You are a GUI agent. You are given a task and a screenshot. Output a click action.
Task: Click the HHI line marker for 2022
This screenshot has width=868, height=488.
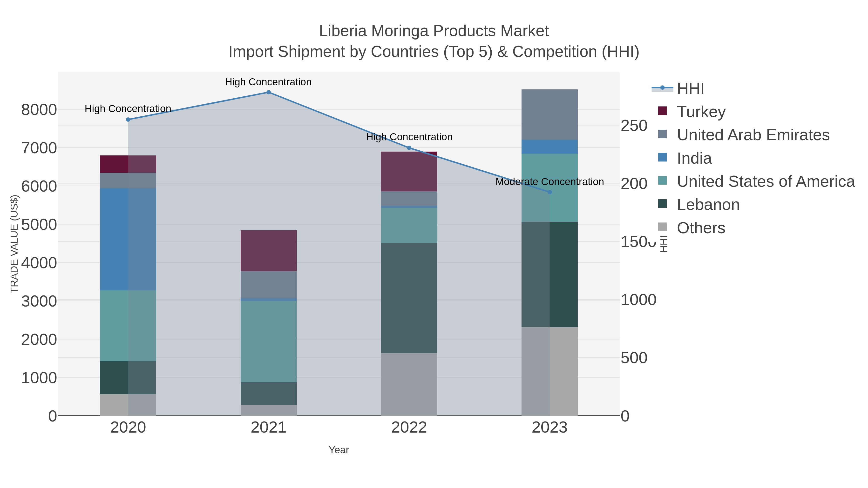coord(409,148)
